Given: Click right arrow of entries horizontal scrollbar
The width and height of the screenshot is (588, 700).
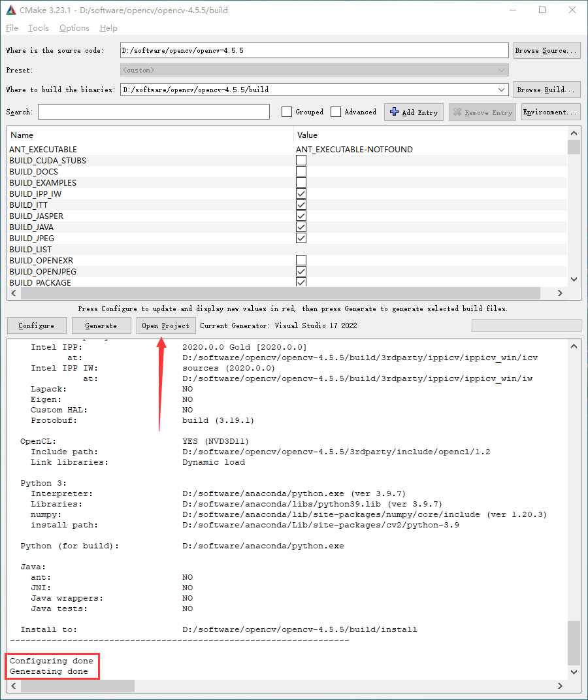Looking at the screenshot, I should 560,293.
